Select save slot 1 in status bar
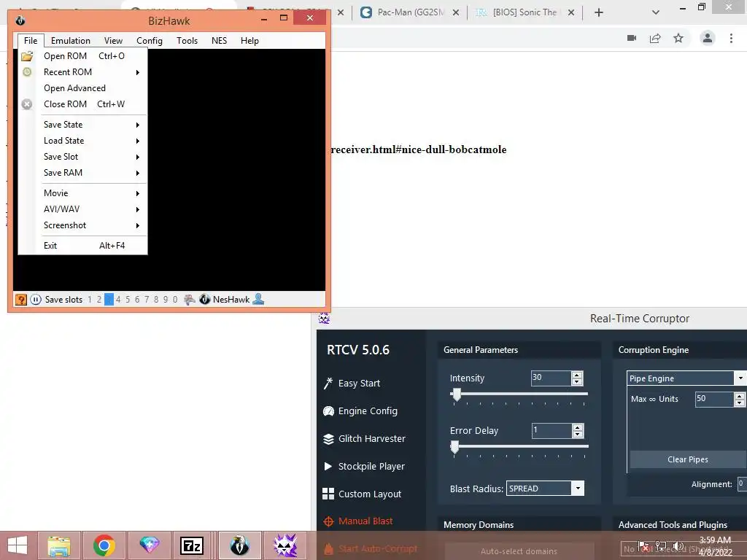The width and height of the screenshot is (747, 560). (x=90, y=300)
